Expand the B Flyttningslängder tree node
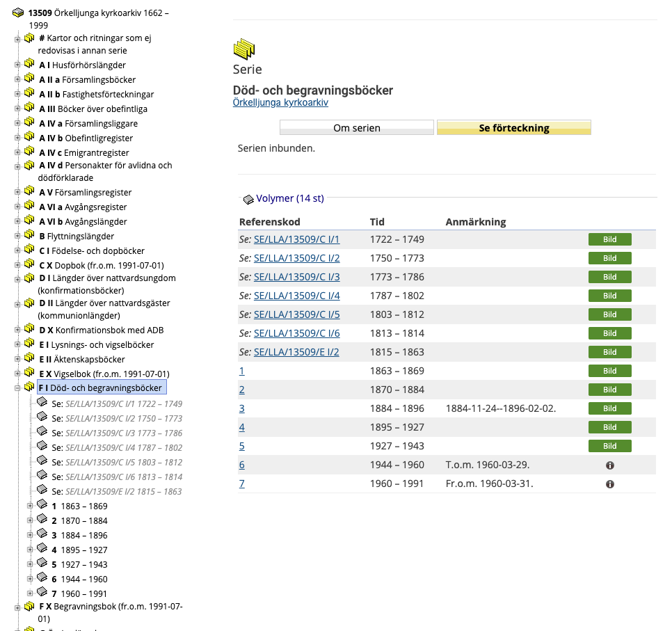Screen dimensions: 672x631 [17, 237]
